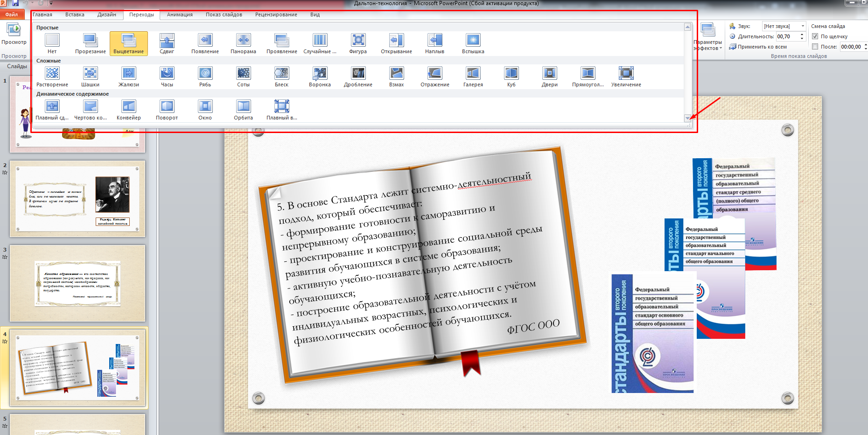Select slide 4 thumbnail with book

pyautogui.click(x=77, y=368)
